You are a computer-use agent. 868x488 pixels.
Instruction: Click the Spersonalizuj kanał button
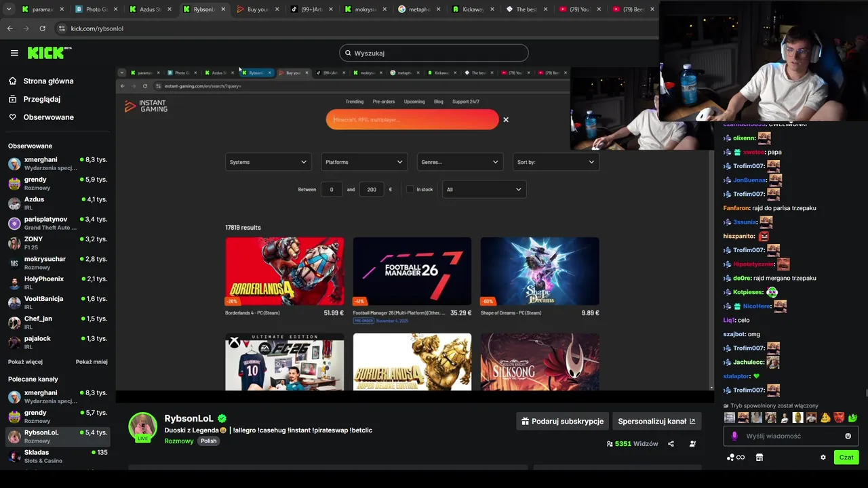click(x=656, y=421)
